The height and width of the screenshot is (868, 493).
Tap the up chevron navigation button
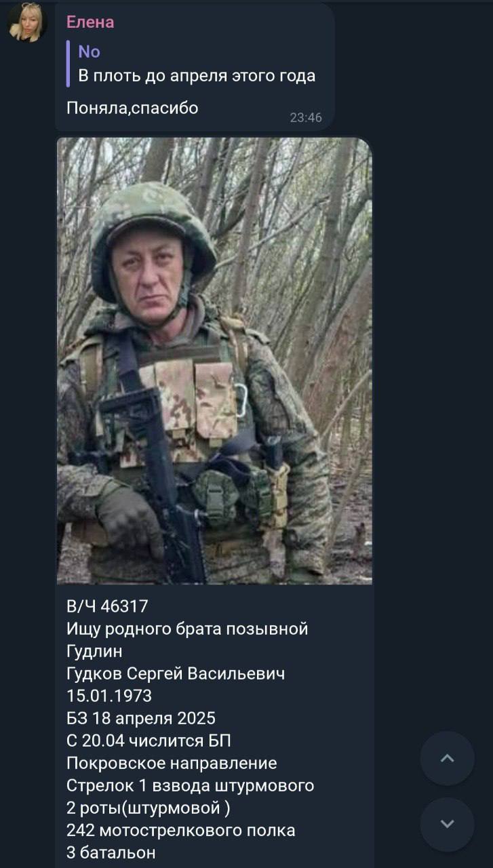click(x=447, y=759)
